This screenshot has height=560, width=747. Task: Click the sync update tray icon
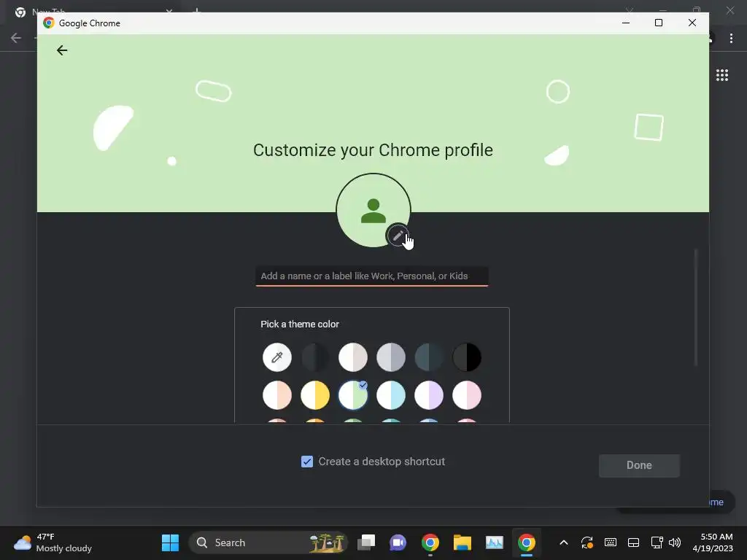tap(587, 542)
